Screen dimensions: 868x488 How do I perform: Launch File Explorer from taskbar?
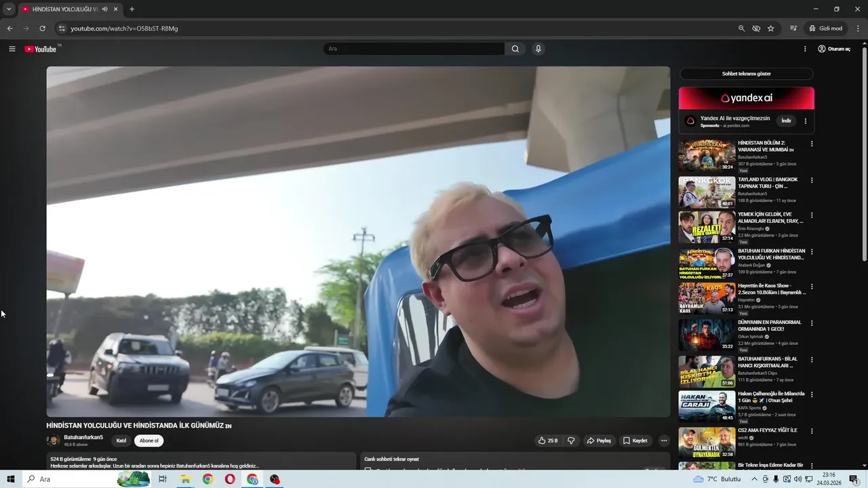(184, 479)
